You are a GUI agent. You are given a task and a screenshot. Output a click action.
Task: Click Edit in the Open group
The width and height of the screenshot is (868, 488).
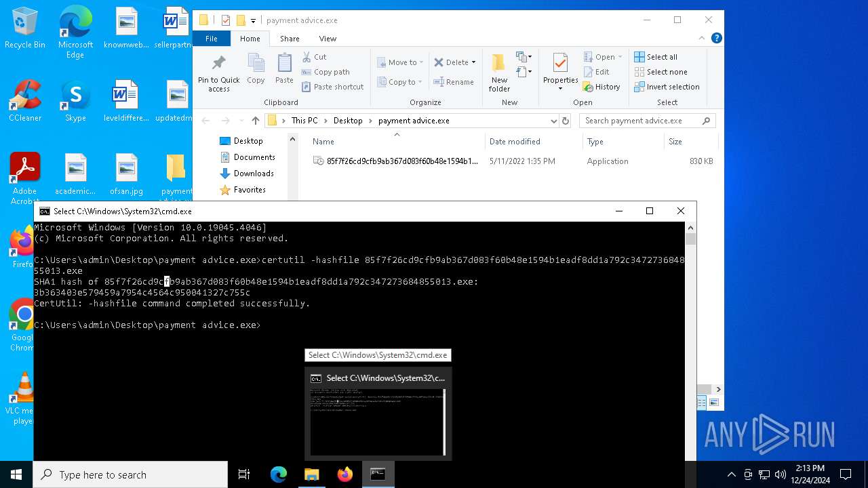pos(596,72)
